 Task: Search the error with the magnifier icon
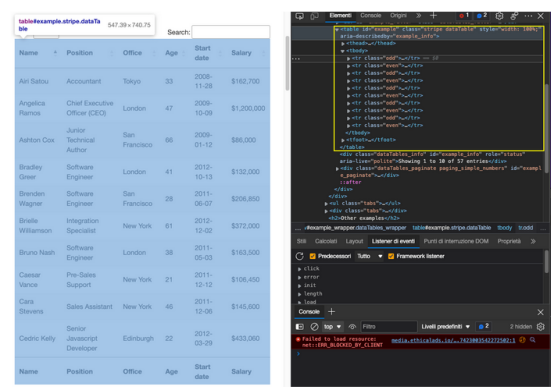pyautogui.click(x=532, y=340)
